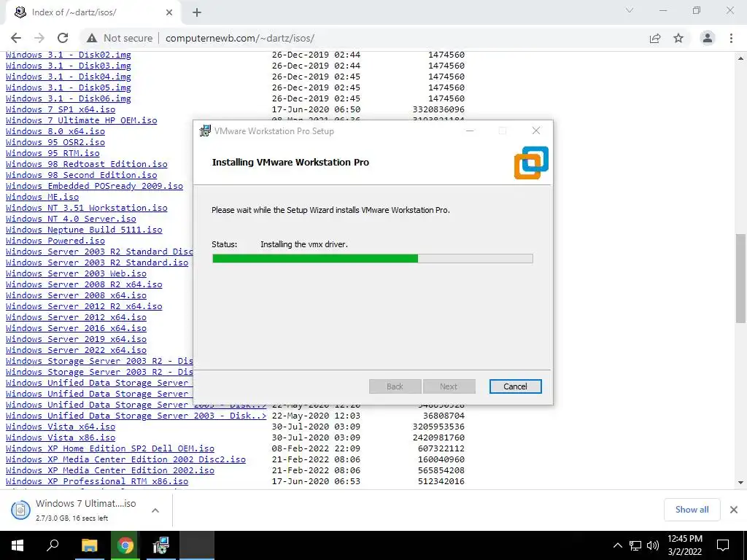Close the VMware Workstation Pro Setup dialog

click(536, 131)
